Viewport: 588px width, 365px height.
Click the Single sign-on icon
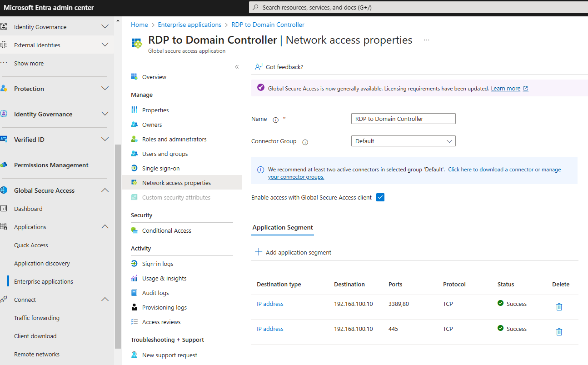(134, 168)
